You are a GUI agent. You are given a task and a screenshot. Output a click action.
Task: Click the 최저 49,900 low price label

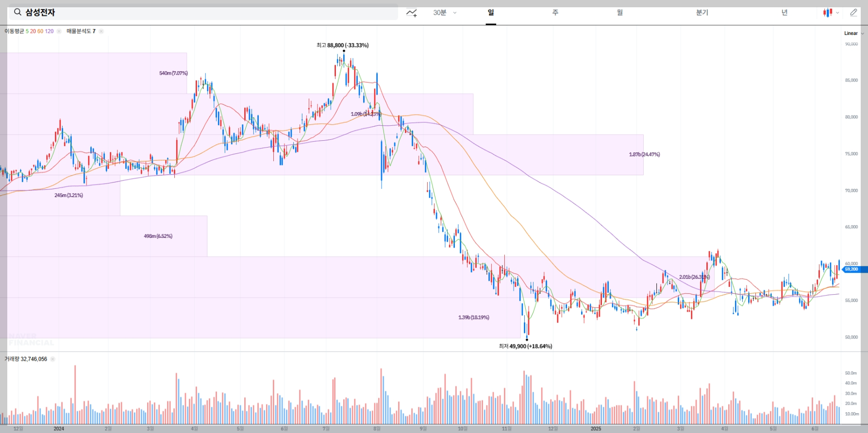(525, 346)
